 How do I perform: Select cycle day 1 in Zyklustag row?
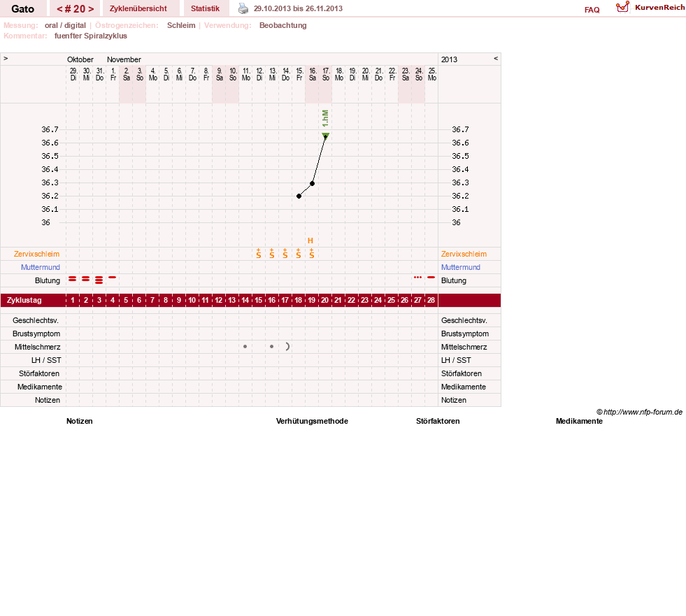point(73,300)
